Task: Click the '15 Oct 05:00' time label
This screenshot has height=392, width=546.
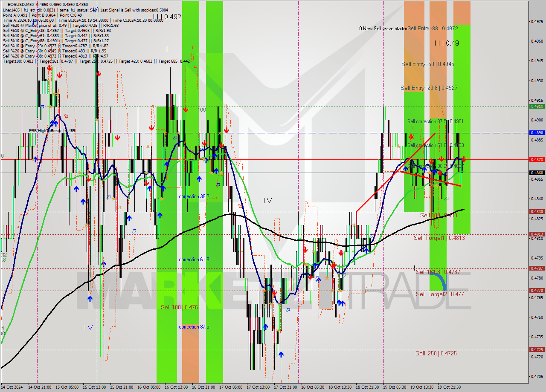Action: click(67, 387)
